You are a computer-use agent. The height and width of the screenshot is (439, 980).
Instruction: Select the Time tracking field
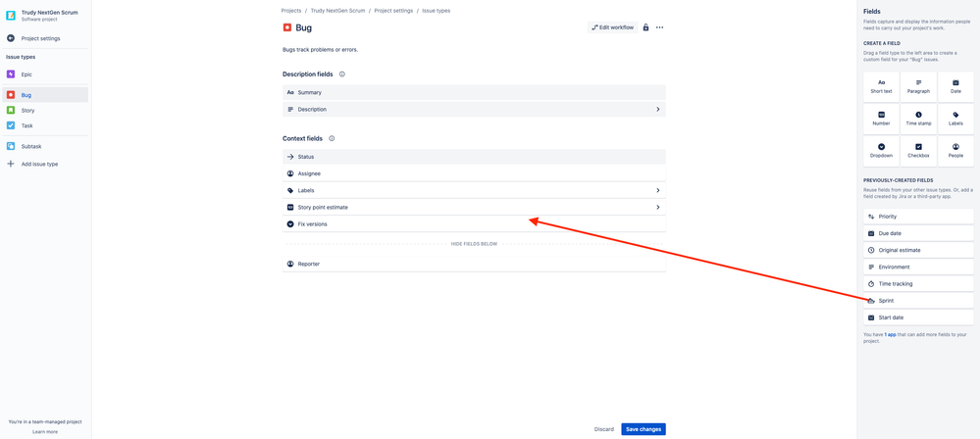[918, 283]
